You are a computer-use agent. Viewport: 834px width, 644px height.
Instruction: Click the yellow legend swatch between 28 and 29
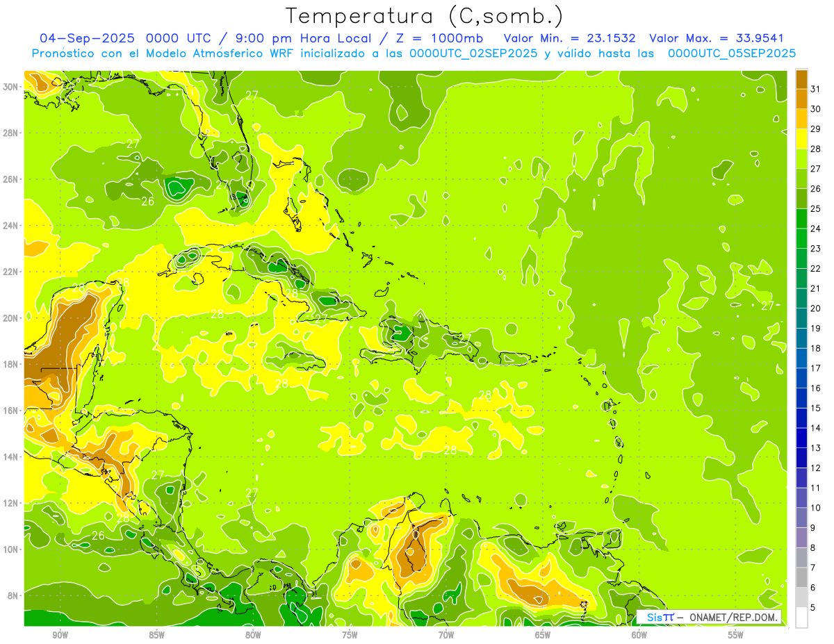coord(801,138)
